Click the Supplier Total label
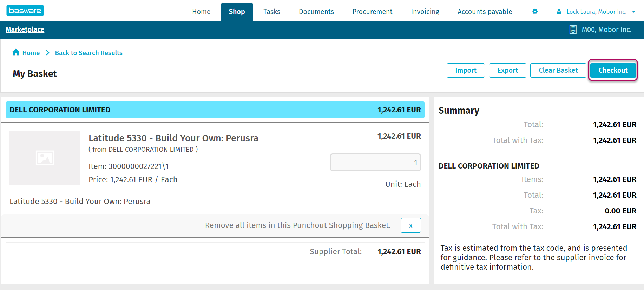 click(x=336, y=251)
